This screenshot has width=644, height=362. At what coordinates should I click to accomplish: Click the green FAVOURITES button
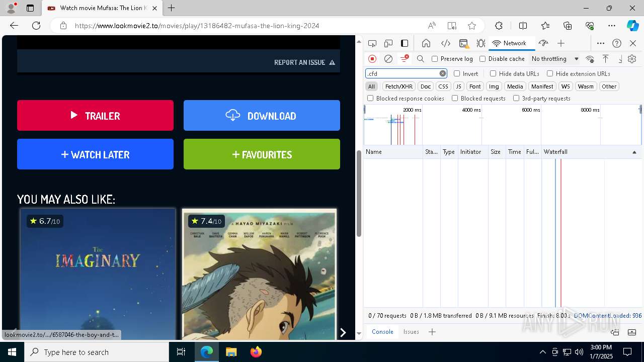tap(262, 154)
